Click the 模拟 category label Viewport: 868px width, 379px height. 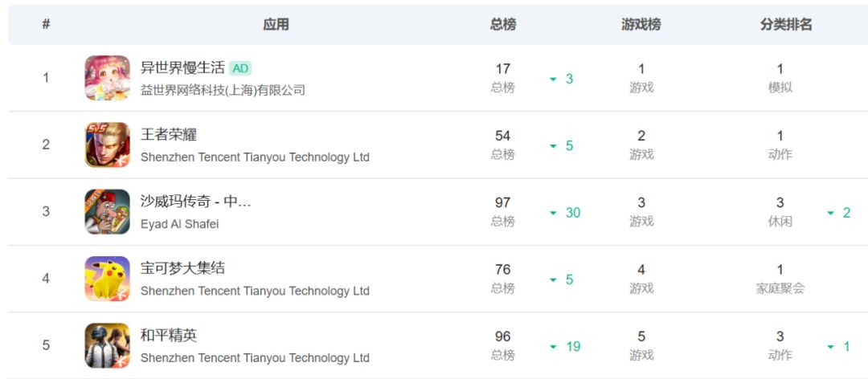[x=780, y=88]
